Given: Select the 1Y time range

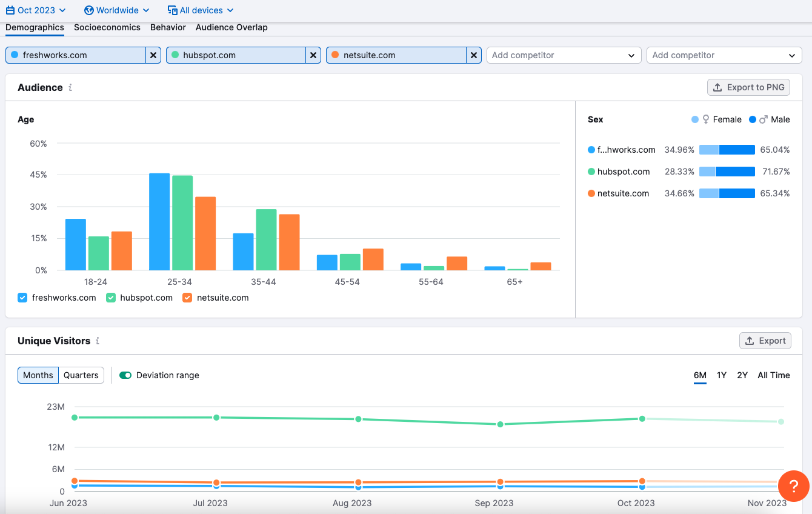Looking at the screenshot, I should [722, 375].
